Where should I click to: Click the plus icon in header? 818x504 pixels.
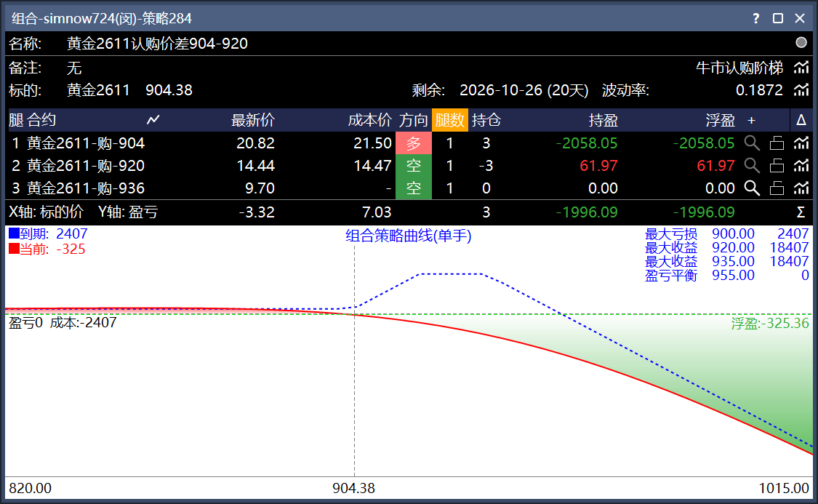click(751, 121)
